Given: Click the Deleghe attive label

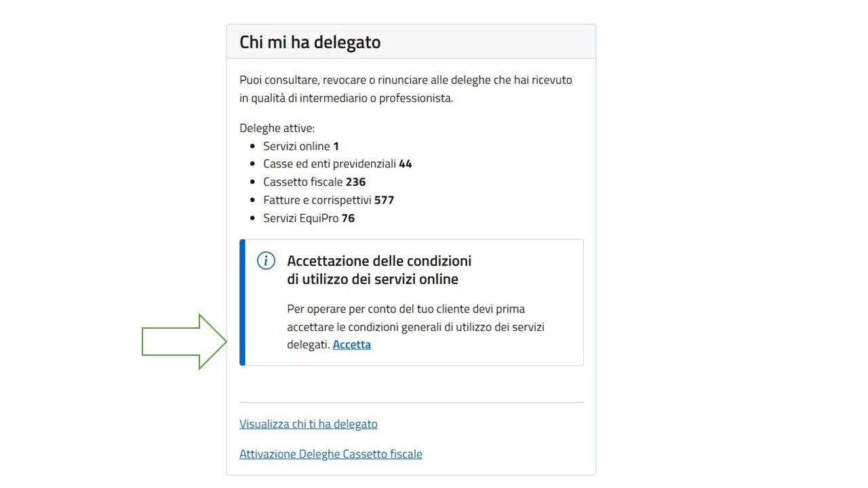Looking at the screenshot, I should tap(277, 128).
